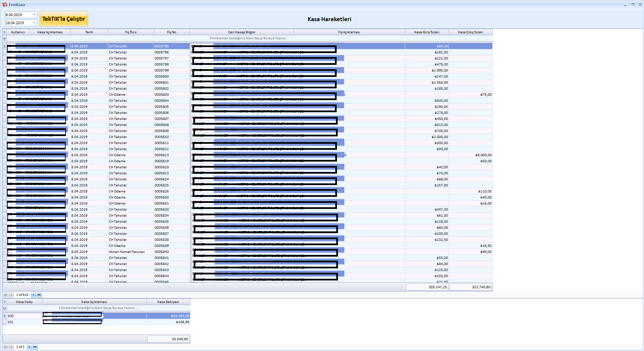Select the Alınan Hizmet Faturası row

coord(127,252)
